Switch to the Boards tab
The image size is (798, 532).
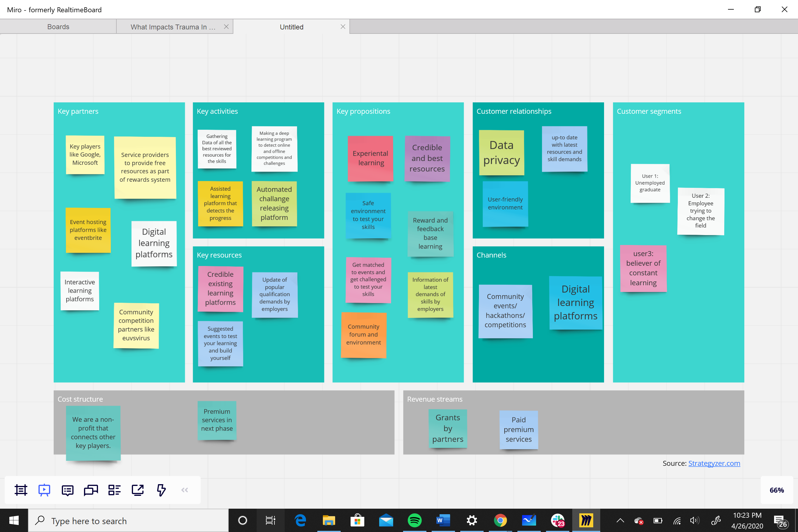[58, 27]
